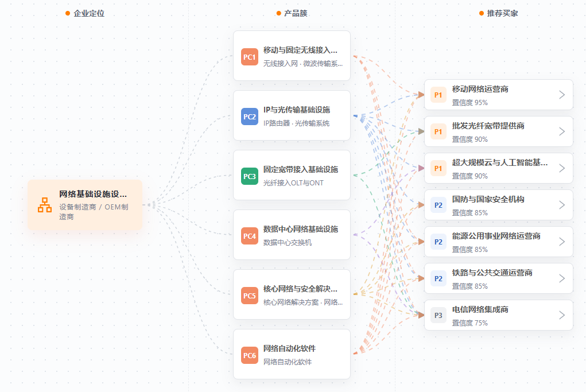Open 超大规模云与人工智能基 chevron arrow

coord(562,169)
